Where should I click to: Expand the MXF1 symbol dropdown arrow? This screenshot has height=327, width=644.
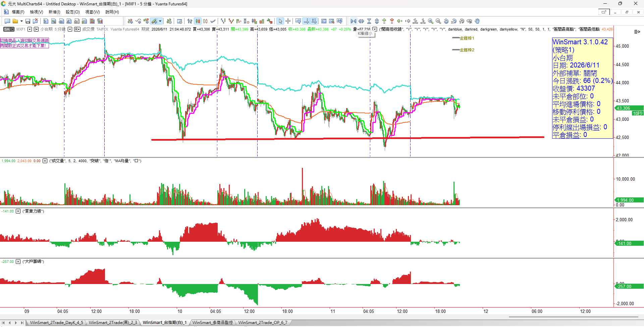pos(30,29)
